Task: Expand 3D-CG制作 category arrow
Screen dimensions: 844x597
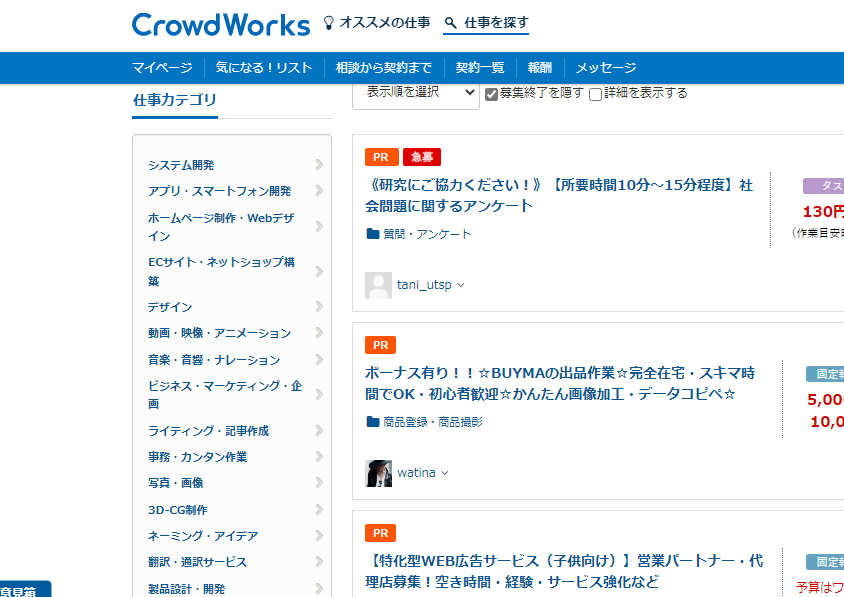Action: pos(319,509)
